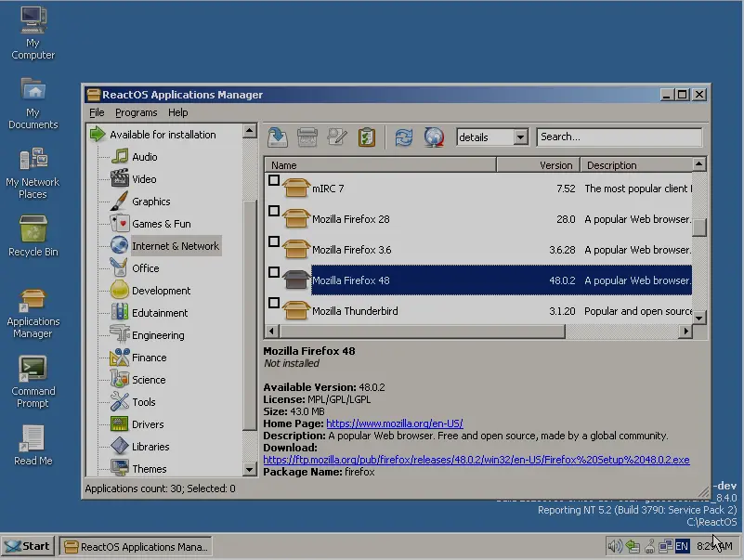Click the application list scroll up arrow
Viewport: 744px width, 560px height.
click(x=698, y=164)
